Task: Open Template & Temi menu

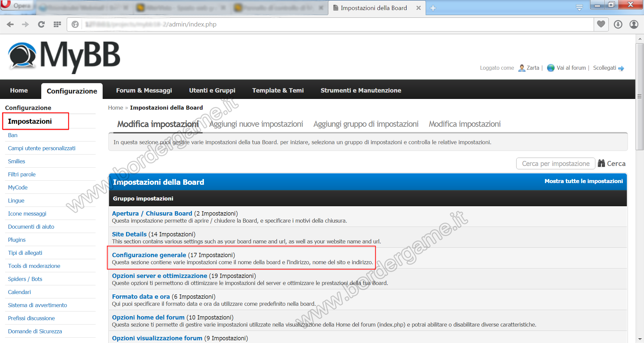Action: click(278, 91)
